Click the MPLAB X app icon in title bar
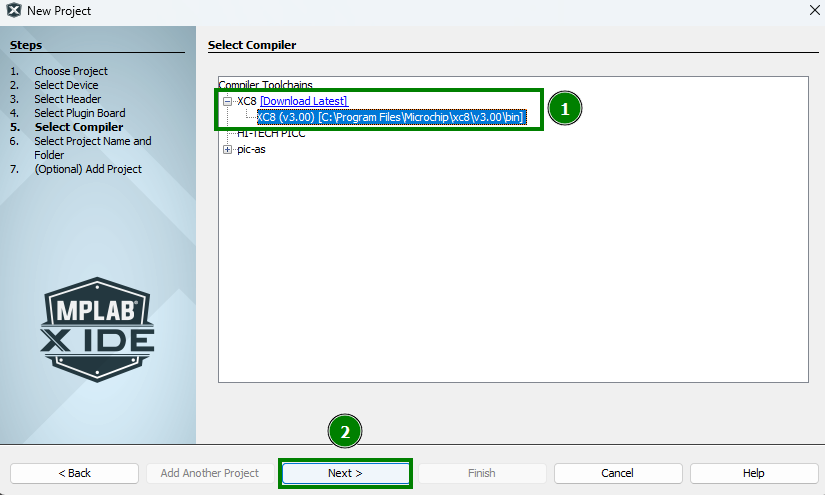 (14, 10)
